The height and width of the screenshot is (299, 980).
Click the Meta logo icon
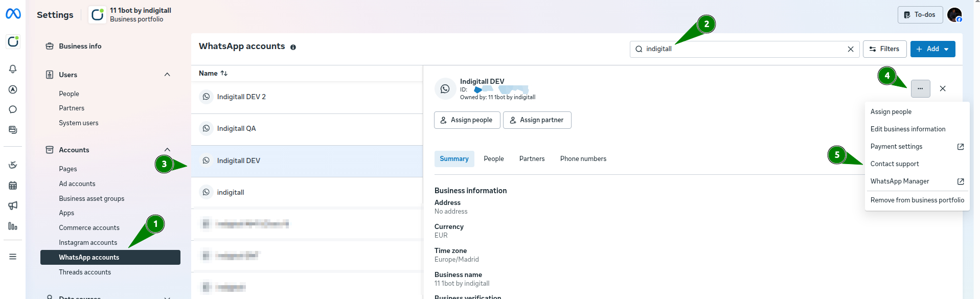[13, 14]
